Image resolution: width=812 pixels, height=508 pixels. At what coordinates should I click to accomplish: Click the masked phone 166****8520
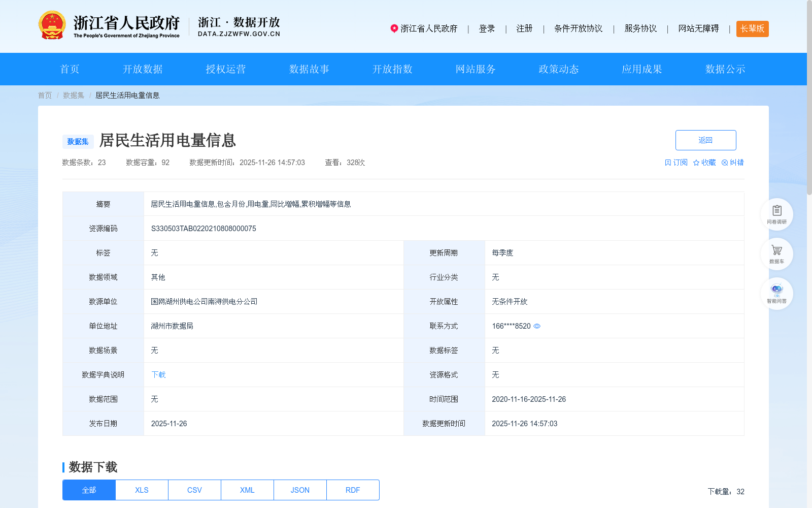(x=511, y=326)
